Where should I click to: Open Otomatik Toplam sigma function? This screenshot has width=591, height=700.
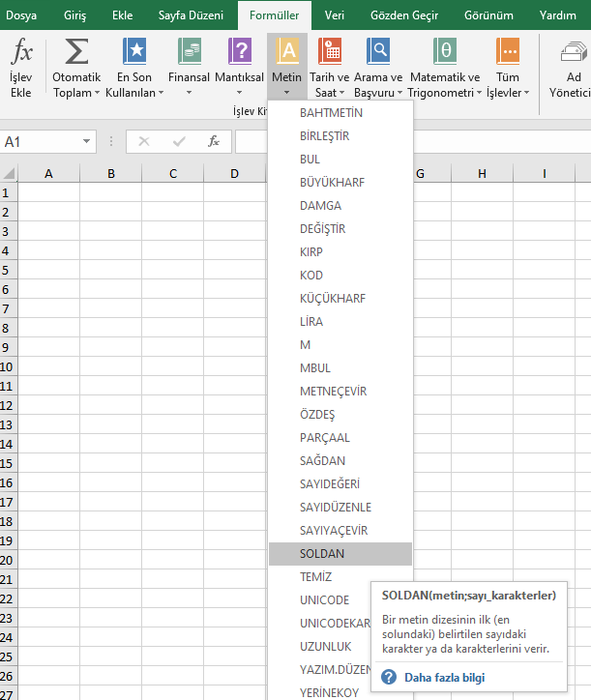(76, 53)
